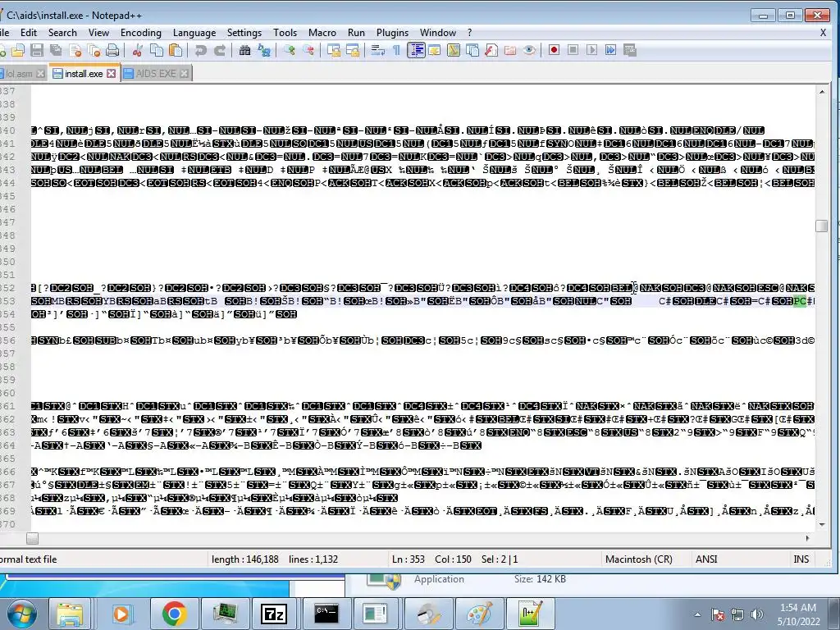This screenshot has height=630, width=840.
Task: Click Run macro multiple times icon
Action: 610,50
